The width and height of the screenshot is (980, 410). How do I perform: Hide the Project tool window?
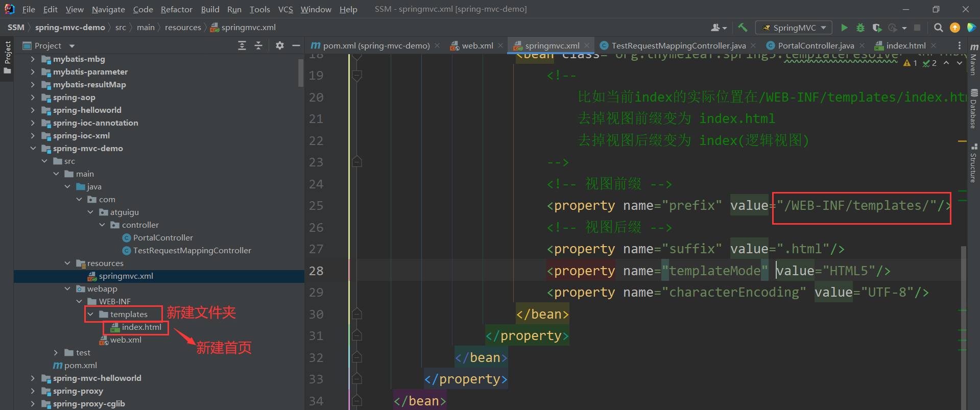click(x=296, y=45)
